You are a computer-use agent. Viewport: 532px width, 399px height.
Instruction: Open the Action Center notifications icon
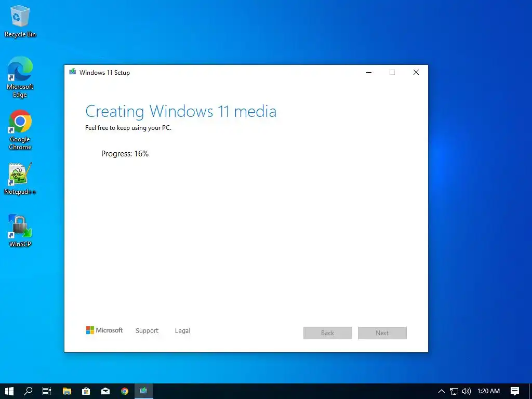tap(515, 391)
